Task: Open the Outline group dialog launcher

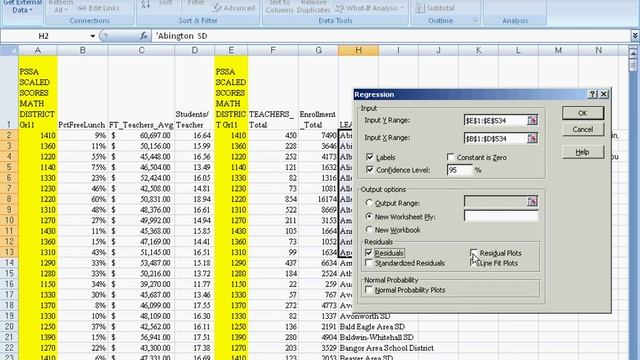Action: [x=476, y=20]
